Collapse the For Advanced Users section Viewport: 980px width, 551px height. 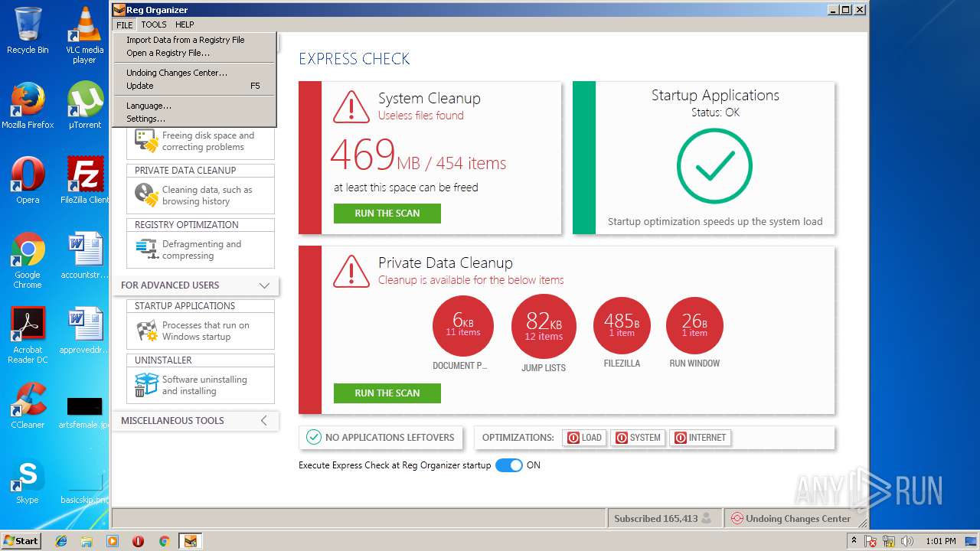tap(264, 285)
